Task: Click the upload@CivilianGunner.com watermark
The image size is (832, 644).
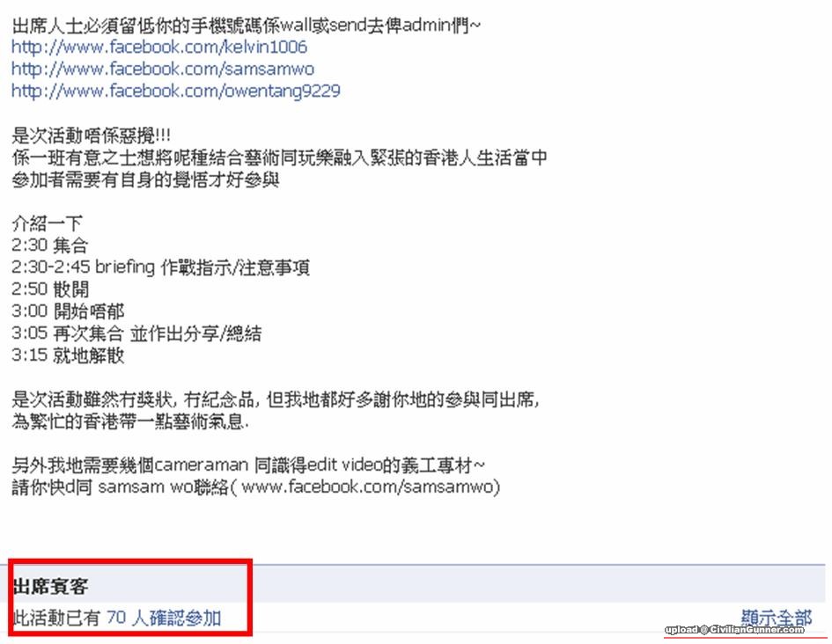Action: click(x=734, y=630)
